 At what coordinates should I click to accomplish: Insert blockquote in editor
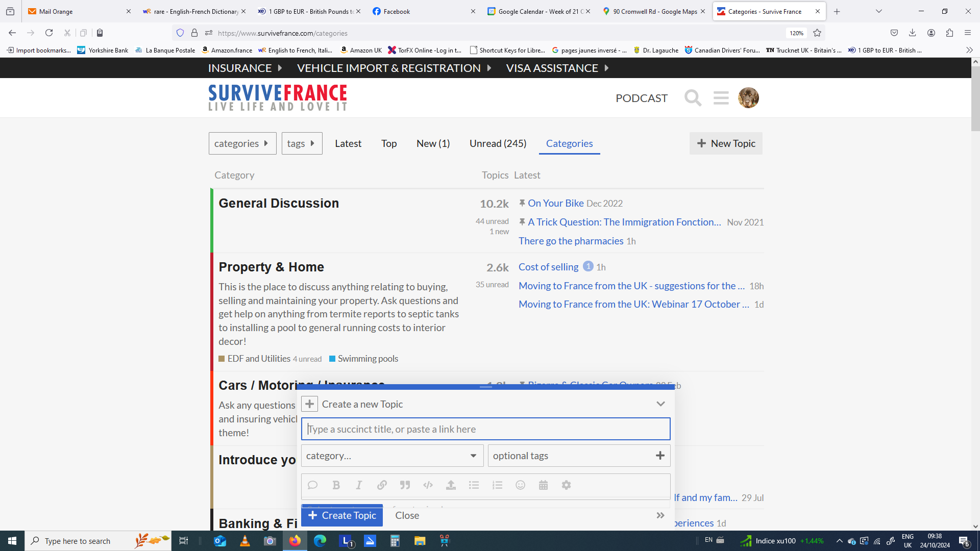tap(405, 485)
